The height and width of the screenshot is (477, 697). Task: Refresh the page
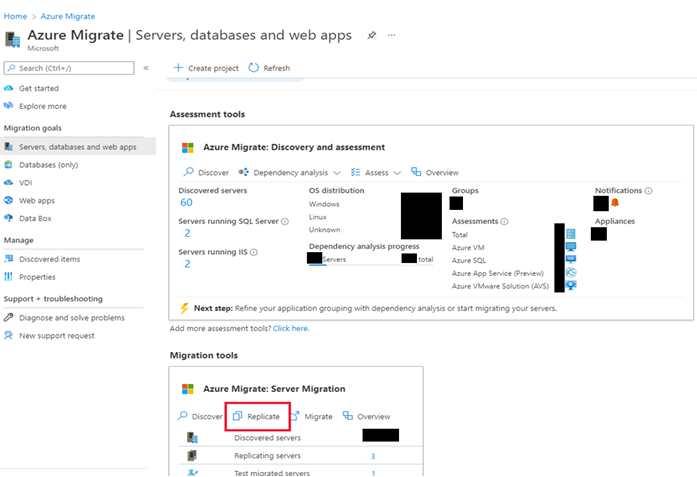pos(269,68)
